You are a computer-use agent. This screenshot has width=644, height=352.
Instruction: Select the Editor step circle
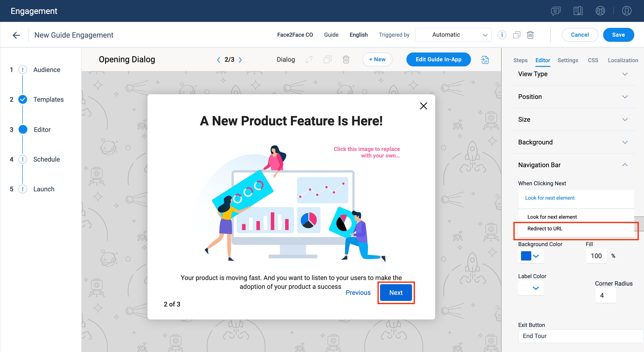tap(23, 130)
